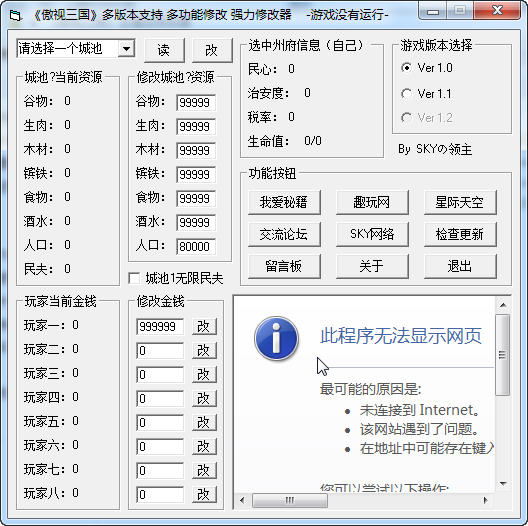This screenshot has height=526, width=528.
Task: Click the application icon in title bar
Action: click(15, 15)
